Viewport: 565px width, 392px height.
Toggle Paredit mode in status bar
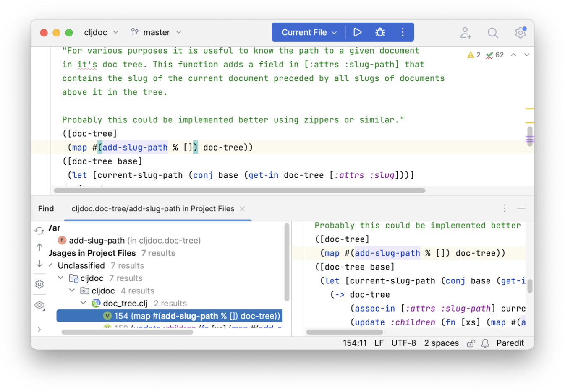pyautogui.click(x=510, y=343)
